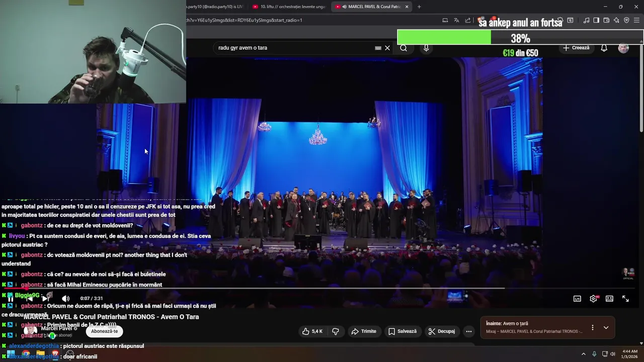Open the browser wallet icon
Viewport: 644px width, 362px height.
[606, 20]
